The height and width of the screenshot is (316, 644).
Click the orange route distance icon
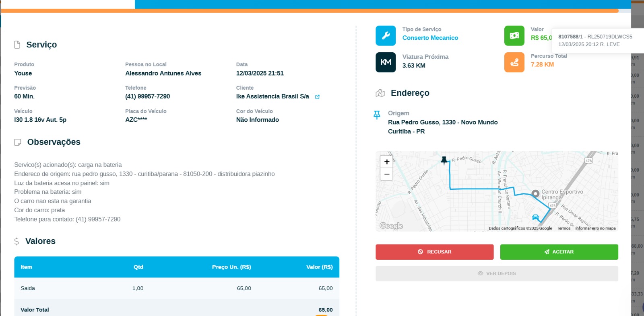pos(514,62)
